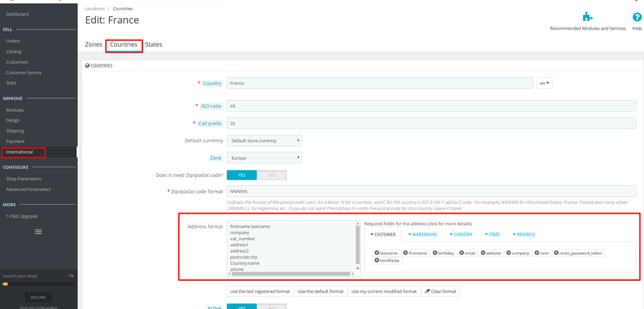644x309 pixels.
Task: Switch to the Zones tab
Action: 93,44
